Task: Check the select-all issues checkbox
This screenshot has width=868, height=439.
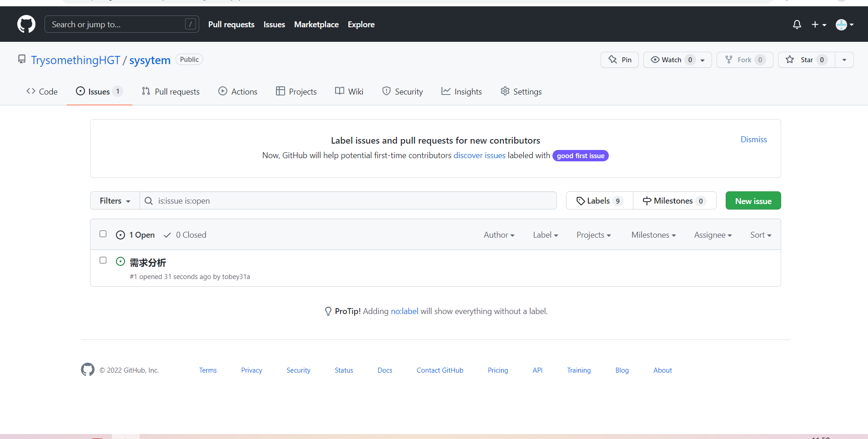Action: [x=103, y=234]
